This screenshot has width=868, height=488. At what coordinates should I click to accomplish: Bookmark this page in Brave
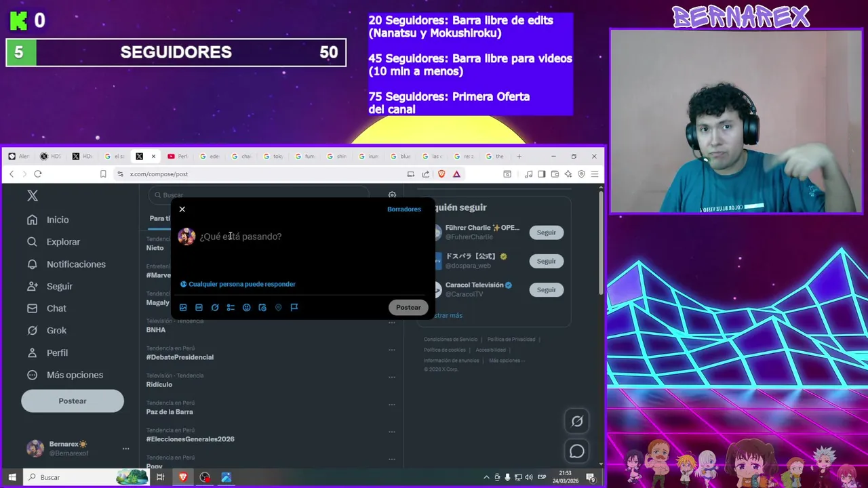(103, 174)
